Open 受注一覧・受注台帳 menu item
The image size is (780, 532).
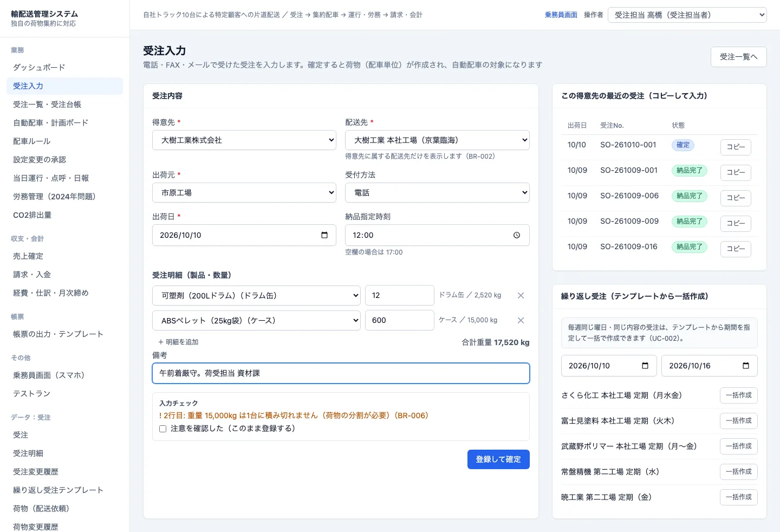(64, 105)
